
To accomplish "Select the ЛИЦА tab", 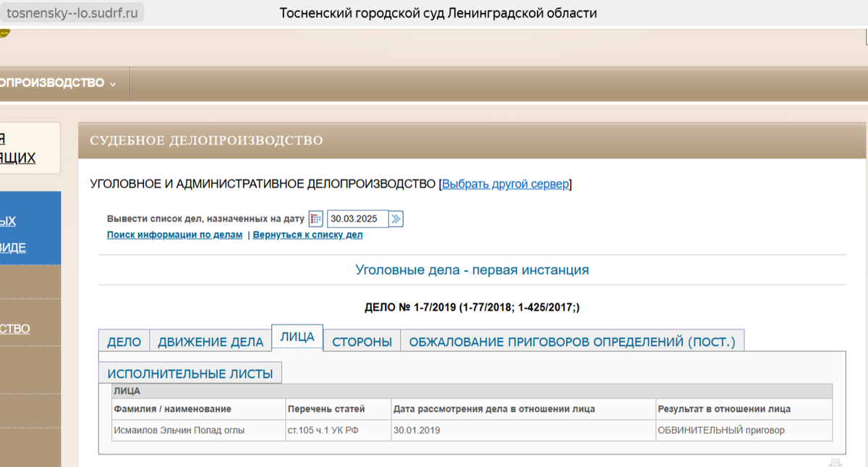I will [297, 337].
